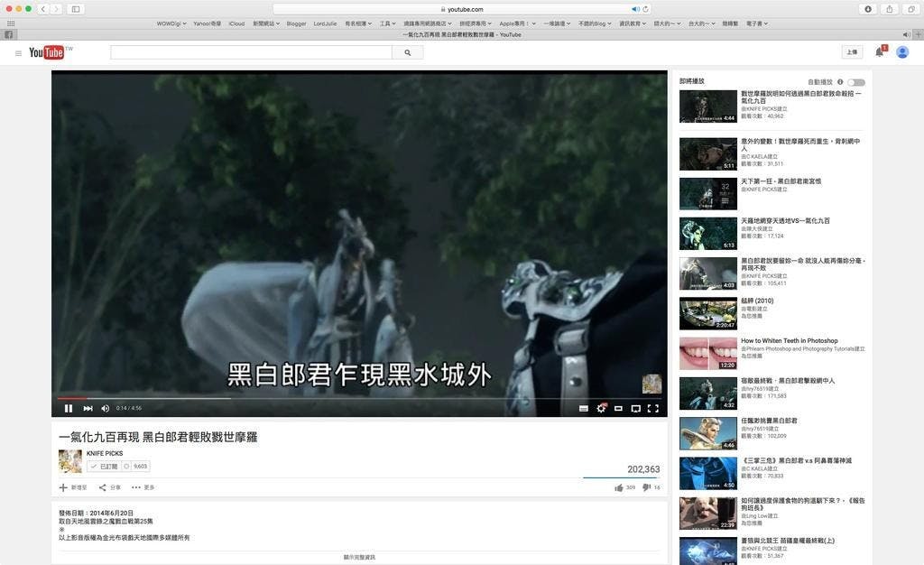Select the pinned Facebook tab

9,35
